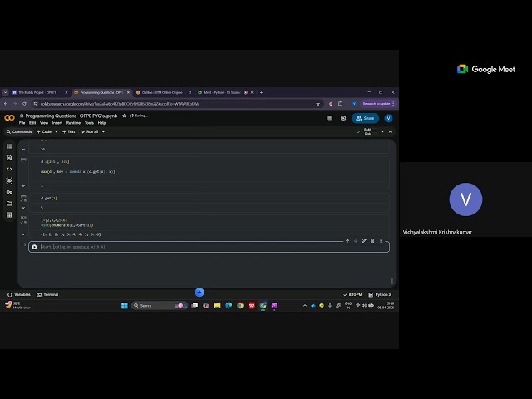The image size is (532, 399).
Task: Click the AI edit pencil cell icon
Action: pos(364,240)
